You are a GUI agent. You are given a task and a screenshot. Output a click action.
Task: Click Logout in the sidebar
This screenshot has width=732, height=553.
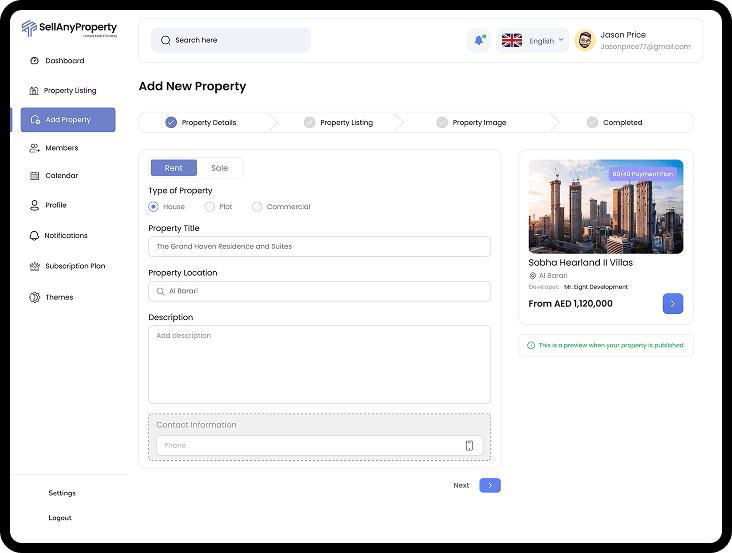pos(60,518)
